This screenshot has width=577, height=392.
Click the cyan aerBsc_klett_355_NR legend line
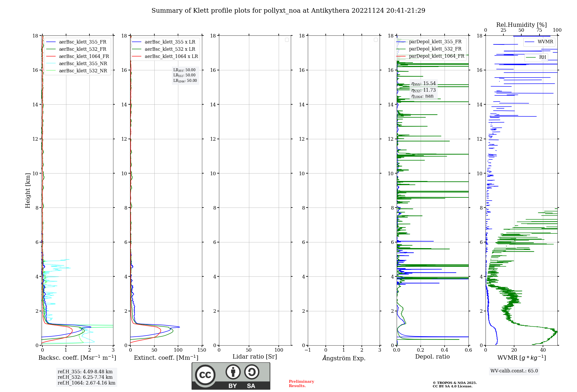pyautogui.click(x=51, y=64)
